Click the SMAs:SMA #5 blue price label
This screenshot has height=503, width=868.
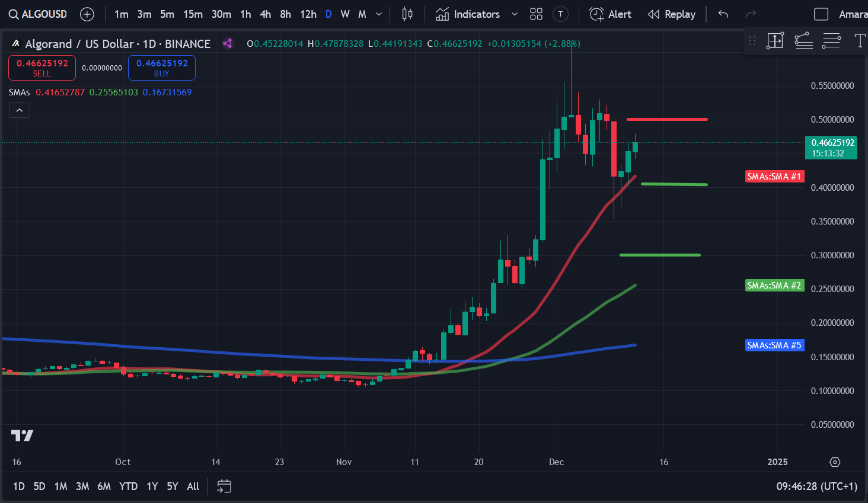click(x=774, y=345)
